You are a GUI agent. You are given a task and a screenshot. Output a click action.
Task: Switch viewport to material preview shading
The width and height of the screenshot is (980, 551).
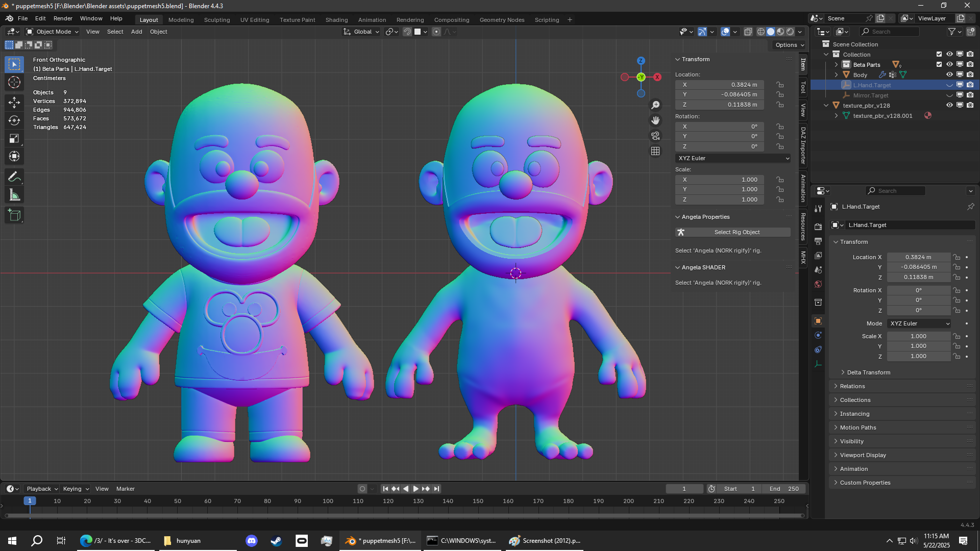click(780, 32)
